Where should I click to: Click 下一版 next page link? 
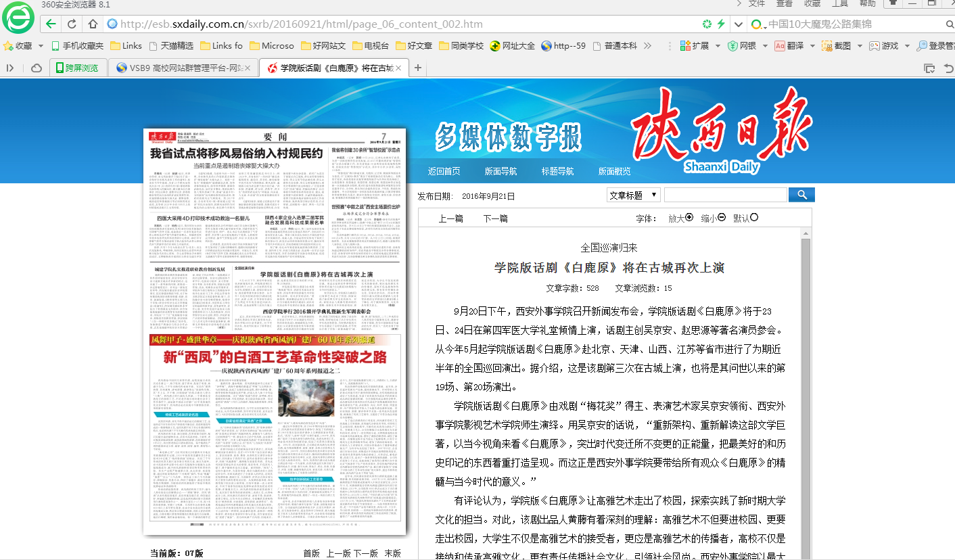(366, 553)
